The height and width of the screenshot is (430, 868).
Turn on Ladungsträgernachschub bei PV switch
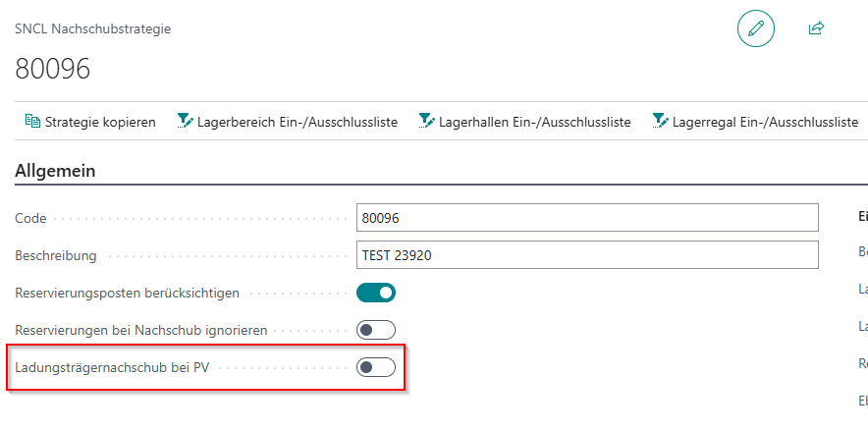click(x=376, y=367)
